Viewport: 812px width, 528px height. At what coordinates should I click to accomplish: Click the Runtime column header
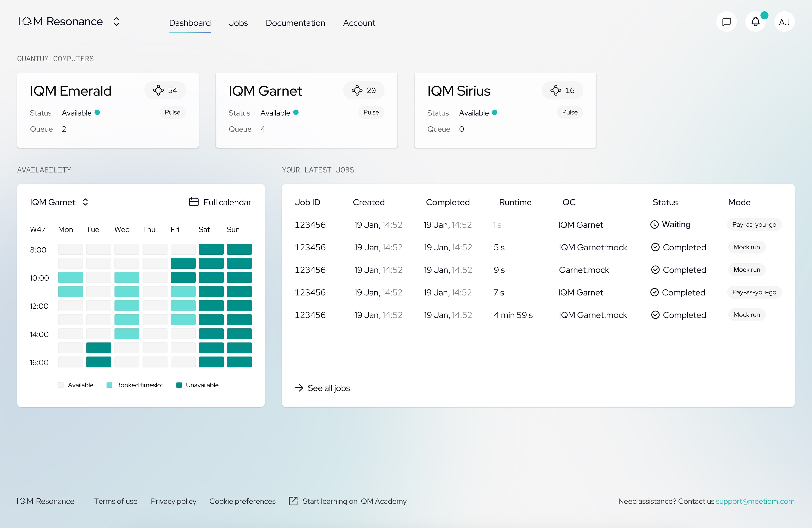click(515, 202)
